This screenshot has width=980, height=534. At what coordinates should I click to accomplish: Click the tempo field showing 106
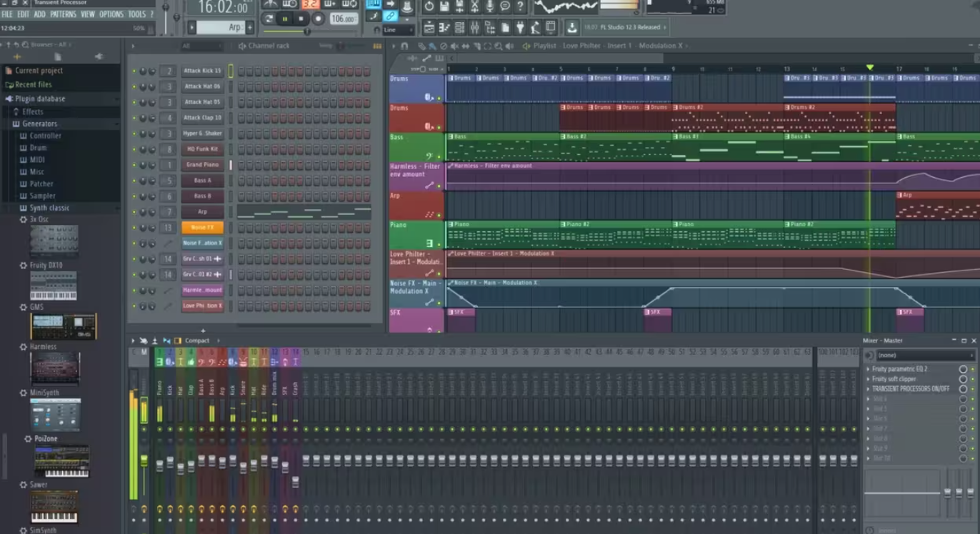pyautogui.click(x=343, y=19)
